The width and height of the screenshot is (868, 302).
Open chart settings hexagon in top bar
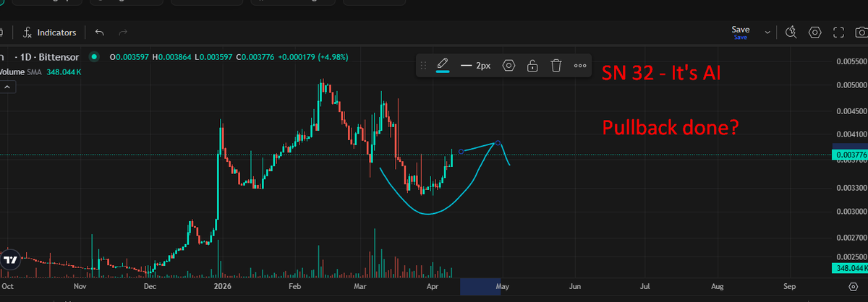click(815, 32)
